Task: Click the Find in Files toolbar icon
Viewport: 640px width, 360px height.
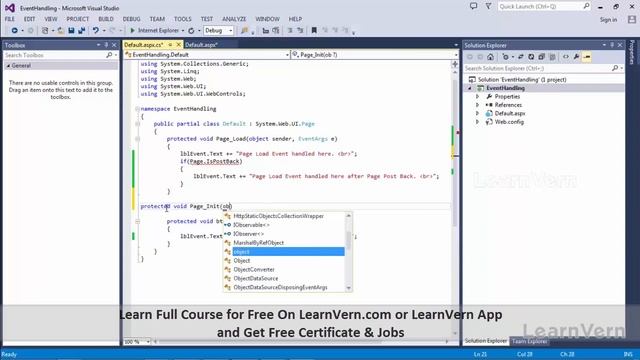Action: pos(244,31)
